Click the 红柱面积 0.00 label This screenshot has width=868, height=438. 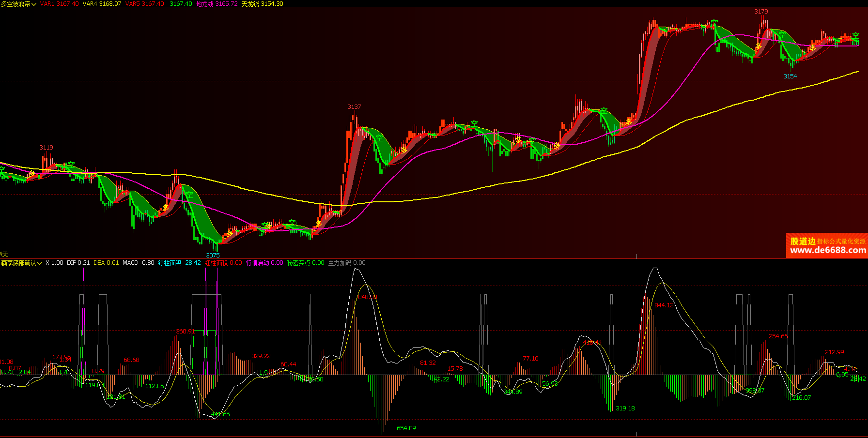tap(223, 263)
